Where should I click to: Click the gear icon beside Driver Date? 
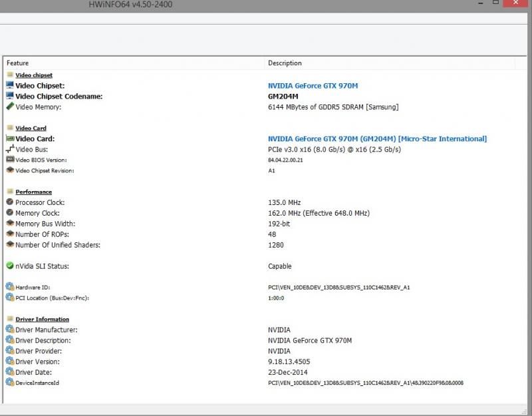point(10,371)
